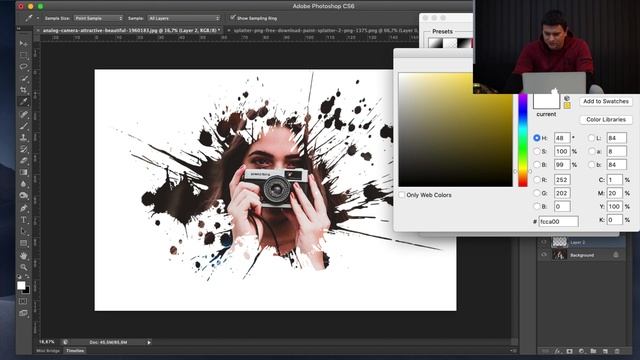Select Layer 2 thumbnail

[x=559, y=242]
